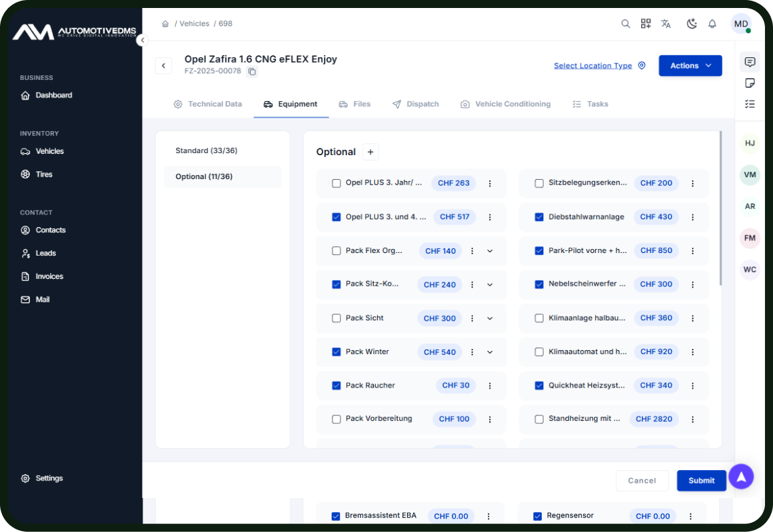Check the Pack Sicht checkbox

337,318
